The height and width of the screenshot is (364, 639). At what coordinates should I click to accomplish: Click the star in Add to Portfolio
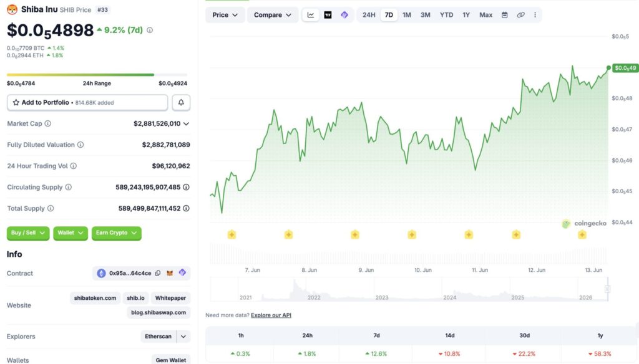(x=16, y=103)
